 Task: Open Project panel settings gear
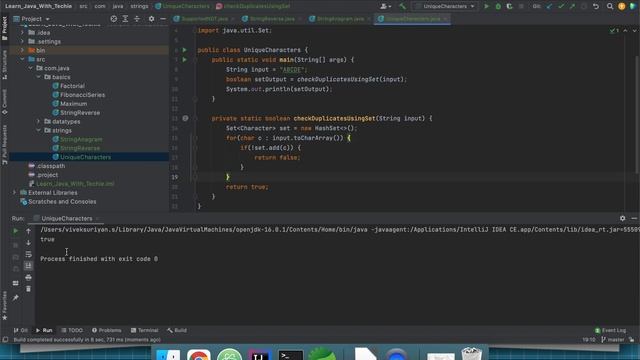coord(151,19)
